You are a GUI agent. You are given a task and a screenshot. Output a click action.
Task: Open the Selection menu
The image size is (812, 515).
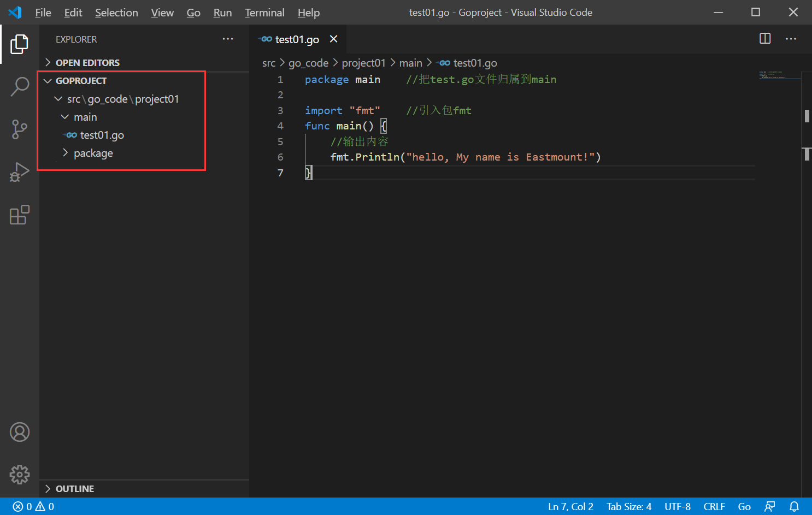[116, 13]
